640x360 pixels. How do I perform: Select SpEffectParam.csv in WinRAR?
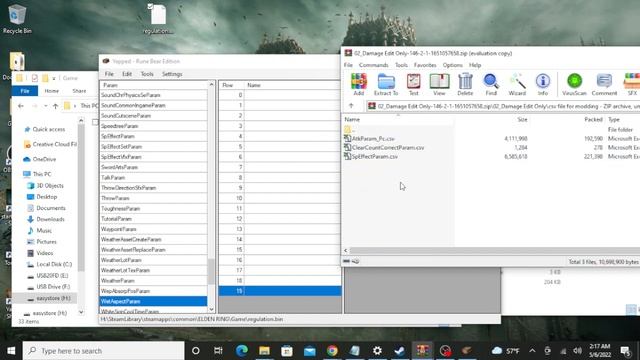[x=371, y=157]
